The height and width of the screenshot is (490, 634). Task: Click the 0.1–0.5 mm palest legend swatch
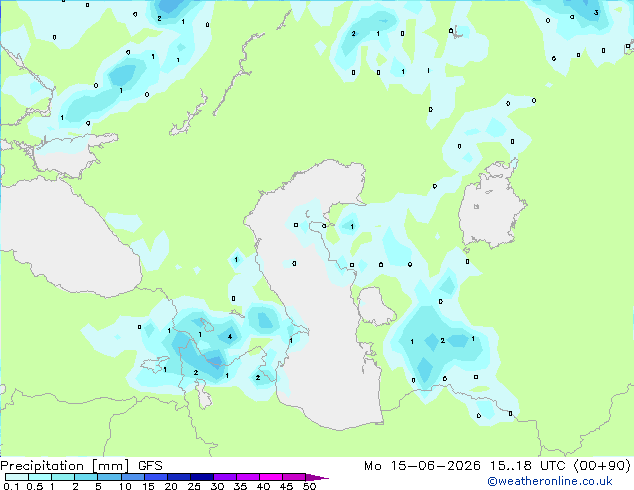click(17, 477)
